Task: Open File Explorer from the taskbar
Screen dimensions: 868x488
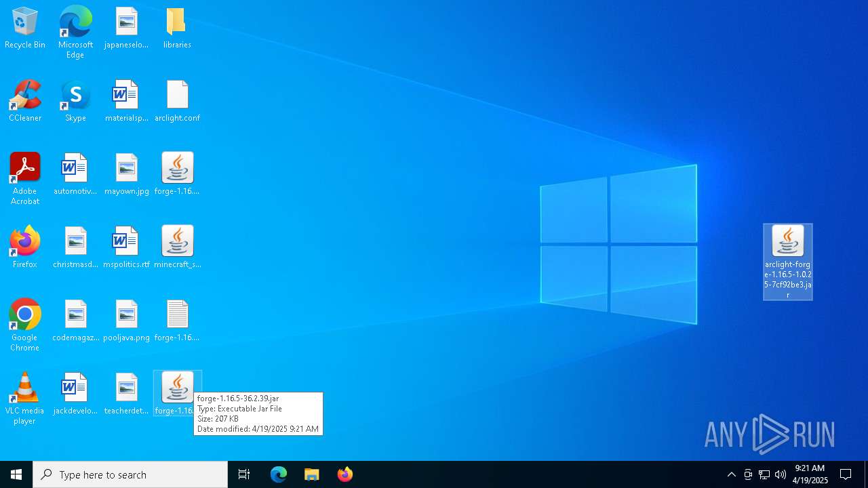Action: point(312,474)
